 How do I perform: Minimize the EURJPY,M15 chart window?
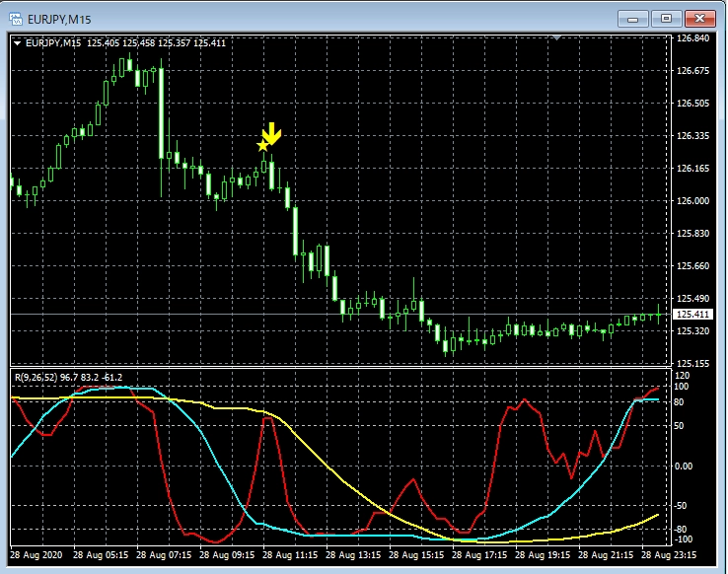tap(636, 18)
